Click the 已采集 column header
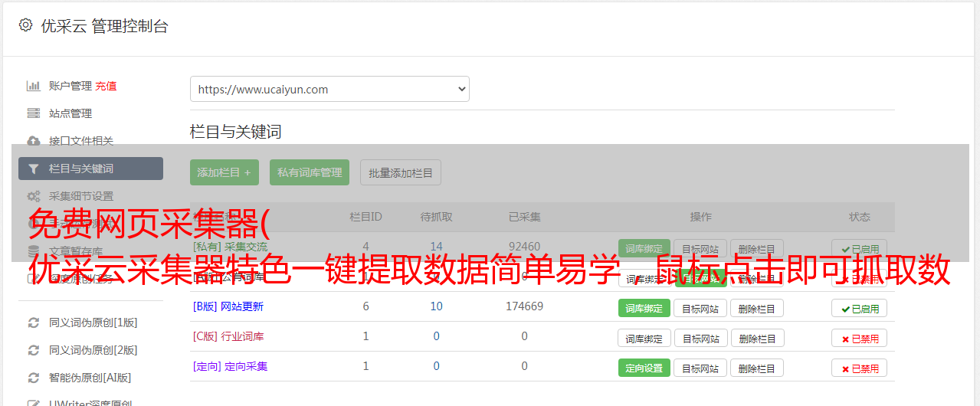 click(x=524, y=217)
